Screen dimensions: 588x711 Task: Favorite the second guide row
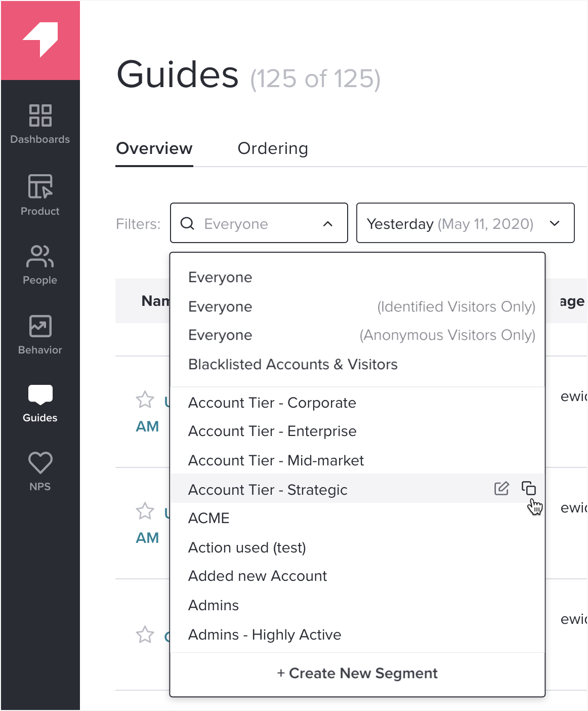click(x=145, y=511)
